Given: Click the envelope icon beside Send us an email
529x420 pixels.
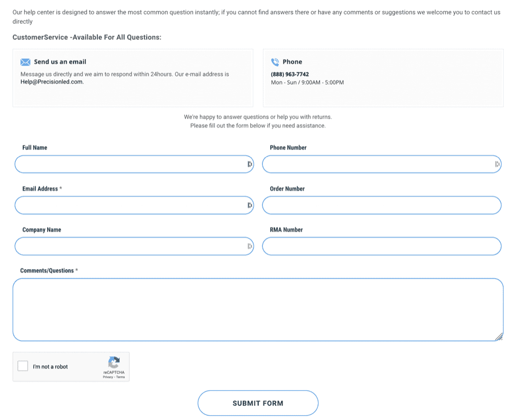Looking at the screenshot, I should click(25, 62).
